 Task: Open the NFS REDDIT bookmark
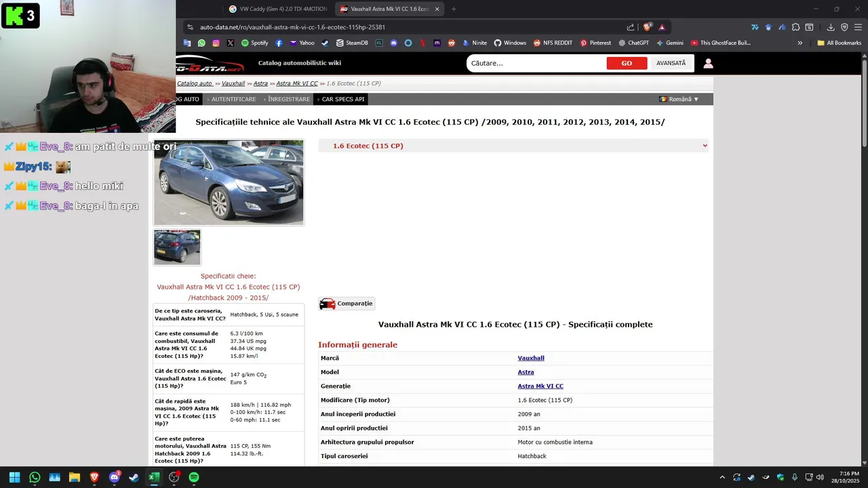pos(553,43)
